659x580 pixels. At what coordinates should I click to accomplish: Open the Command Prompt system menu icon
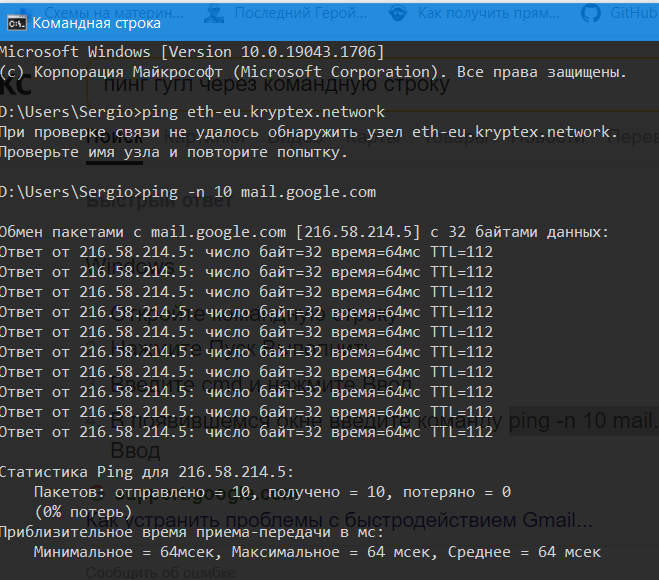pos(16,24)
